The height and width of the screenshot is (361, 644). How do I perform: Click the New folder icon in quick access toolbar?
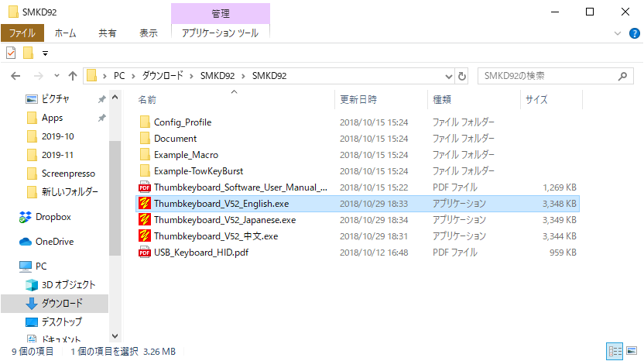[28, 53]
